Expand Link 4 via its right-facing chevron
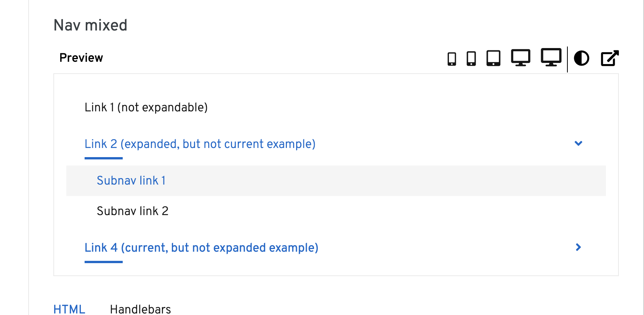The image size is (644, 315). 579,247
